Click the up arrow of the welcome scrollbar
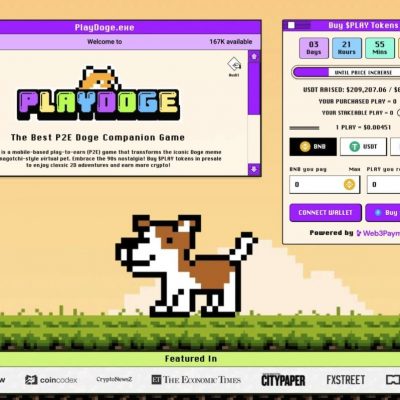 (x=254, y=56)
